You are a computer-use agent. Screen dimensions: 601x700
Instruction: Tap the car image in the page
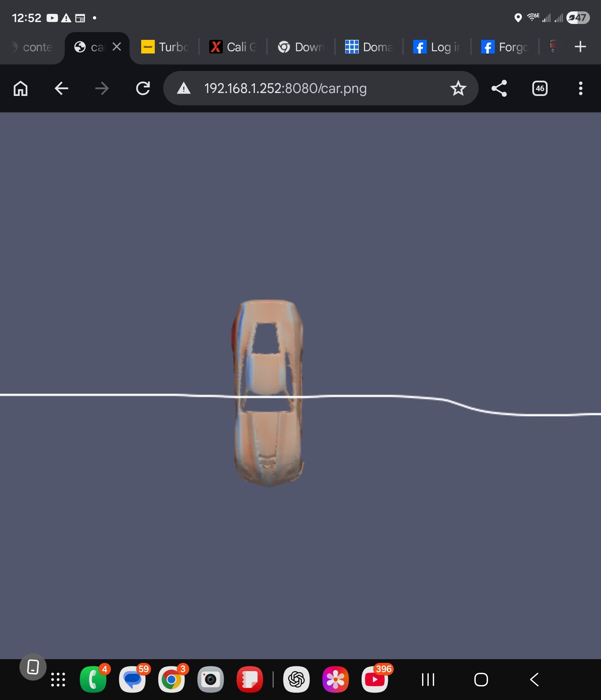click(268, 392)
